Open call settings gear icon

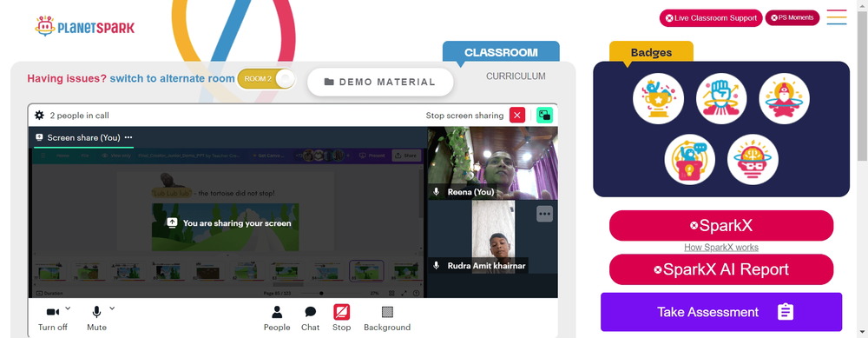tap(39, 116)
